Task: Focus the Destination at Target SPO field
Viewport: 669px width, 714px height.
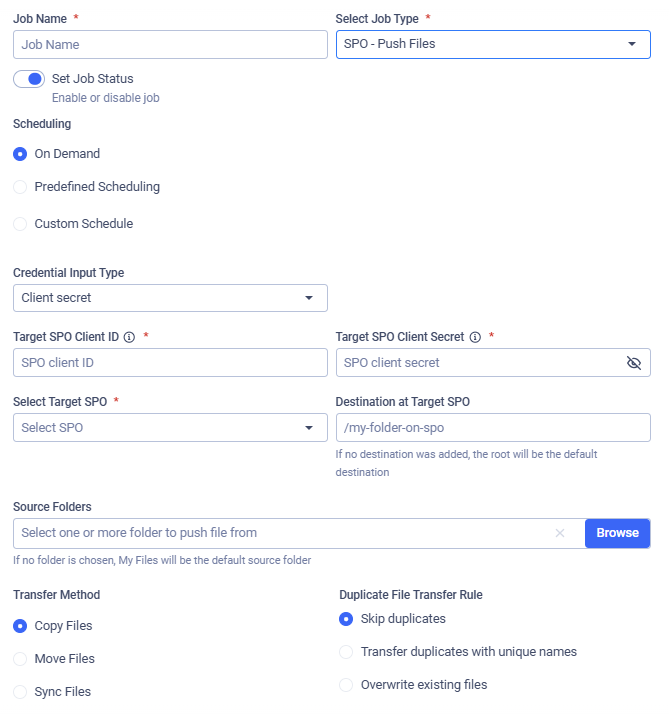Action: click(x=493, y=428)
